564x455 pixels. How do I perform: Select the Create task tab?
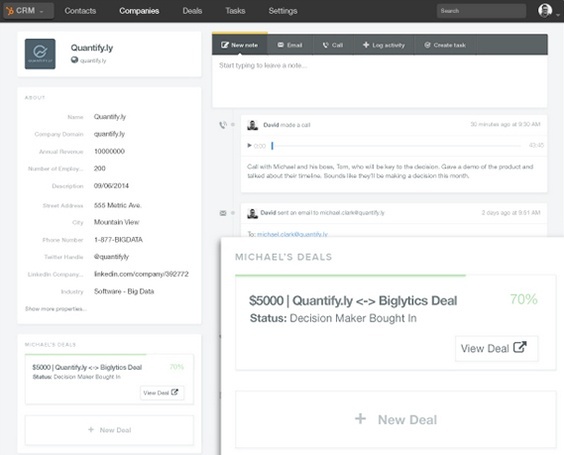(x=445, y=45)
